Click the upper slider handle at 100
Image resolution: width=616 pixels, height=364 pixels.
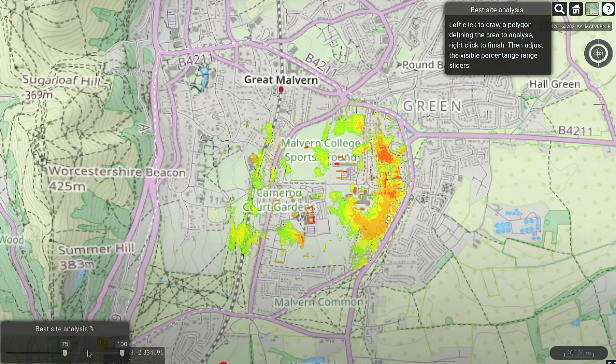click(122, 353)
